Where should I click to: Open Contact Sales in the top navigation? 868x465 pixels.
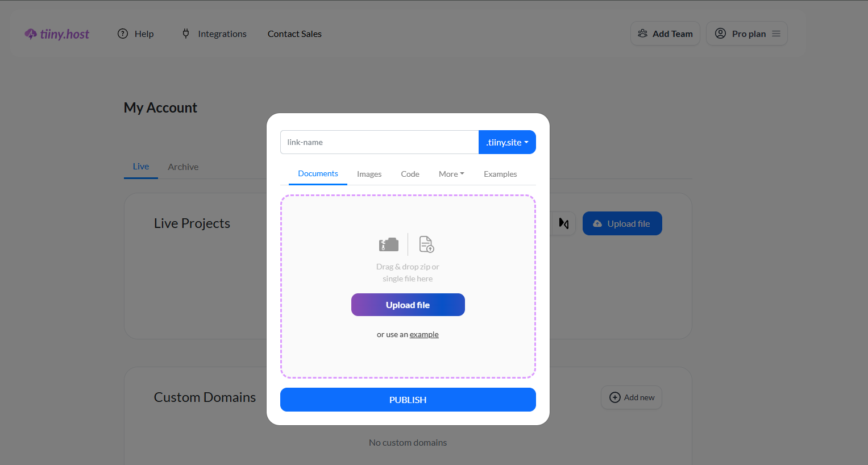pyautogui.click(x=294, y=34)
